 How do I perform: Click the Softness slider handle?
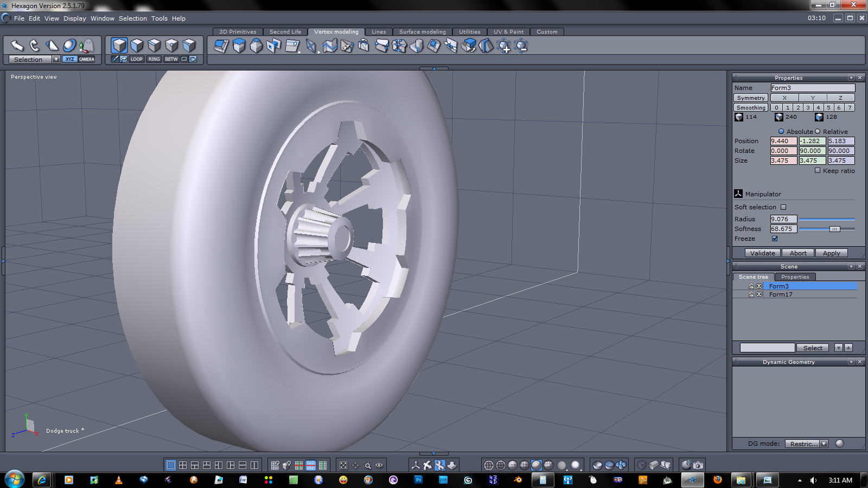click(834, 229)
